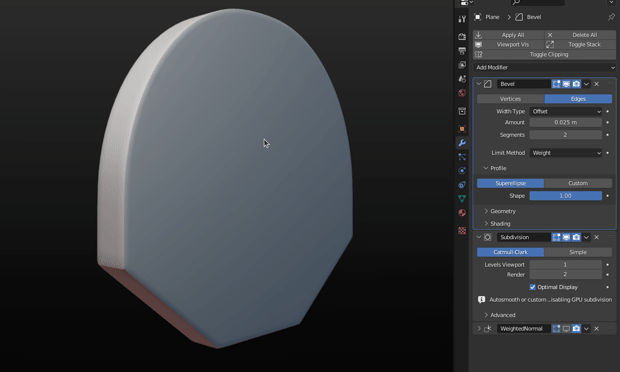
Task: Select the Custom profile type
Action: pos(578,183)
